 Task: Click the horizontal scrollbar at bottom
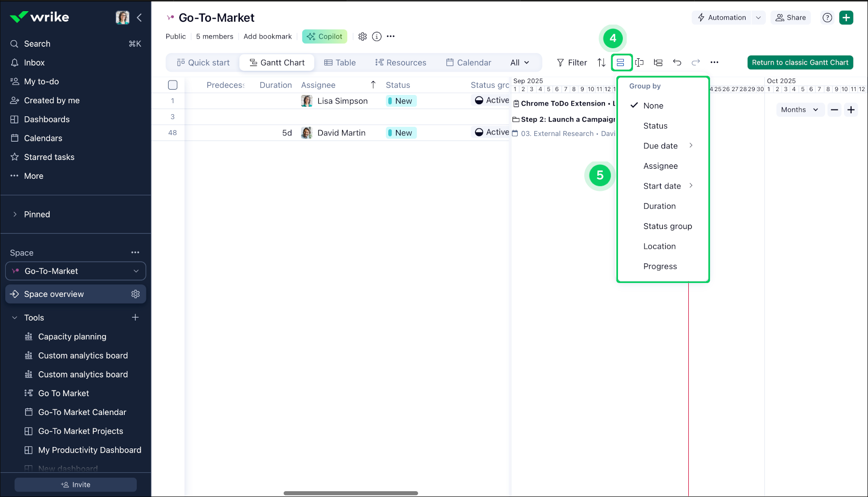click(x=350, y=493)
